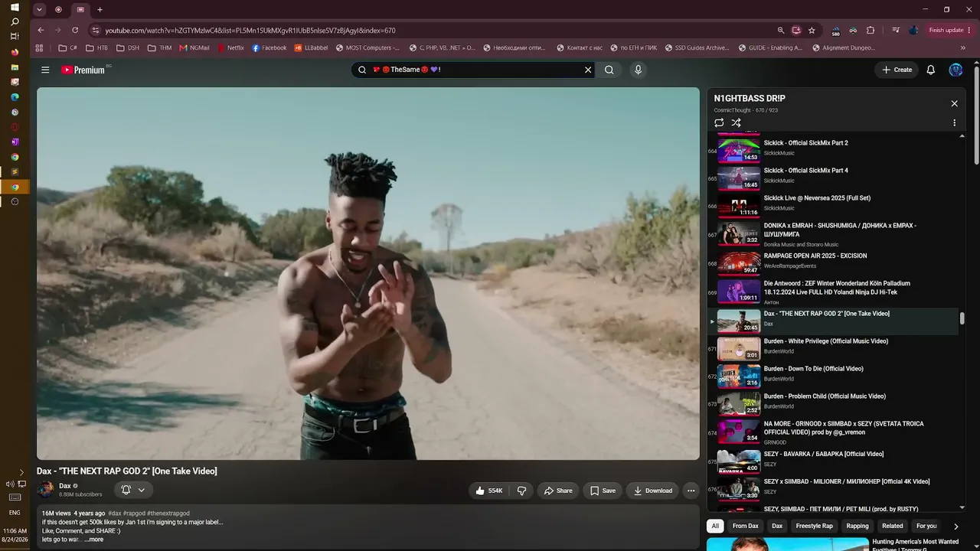This screenshot has height=551, width=980.
Task: Launch Firefox from the taskbar
Action: [x=15, y=52]
